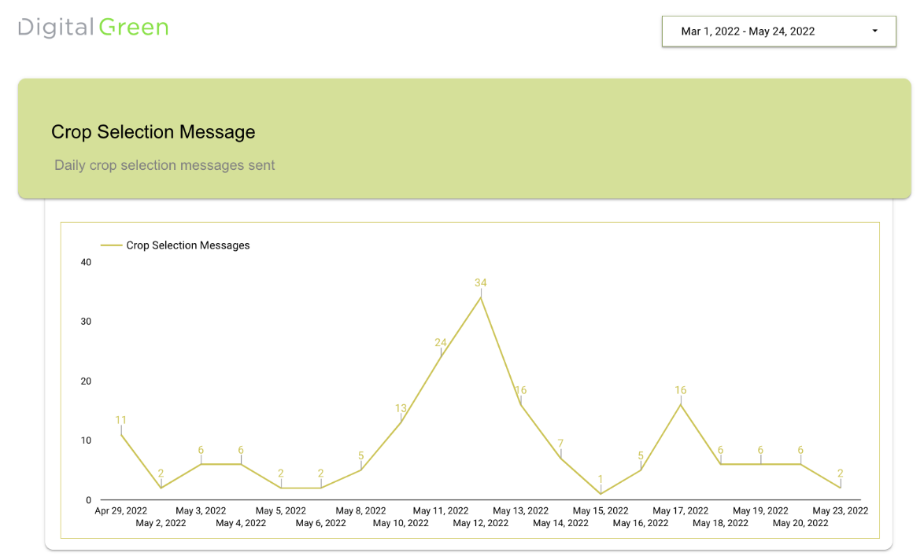Click the date range dropdown arrow
This screenshot has height=560, width=924.
[x=874, y=31]
